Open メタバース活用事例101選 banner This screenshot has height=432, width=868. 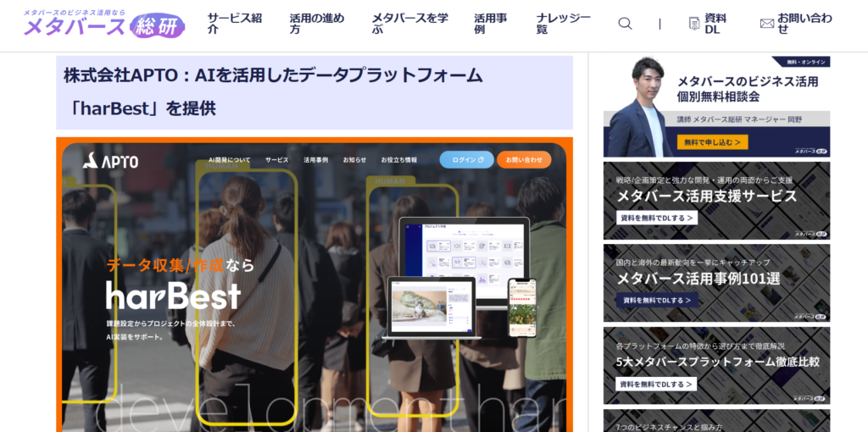tap(717, 283)
